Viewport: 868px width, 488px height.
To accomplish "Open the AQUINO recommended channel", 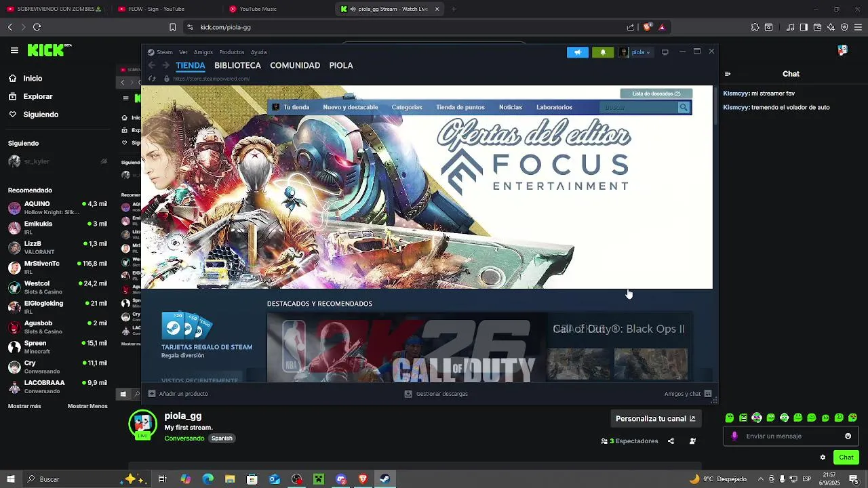I will (x=58, y=207).
